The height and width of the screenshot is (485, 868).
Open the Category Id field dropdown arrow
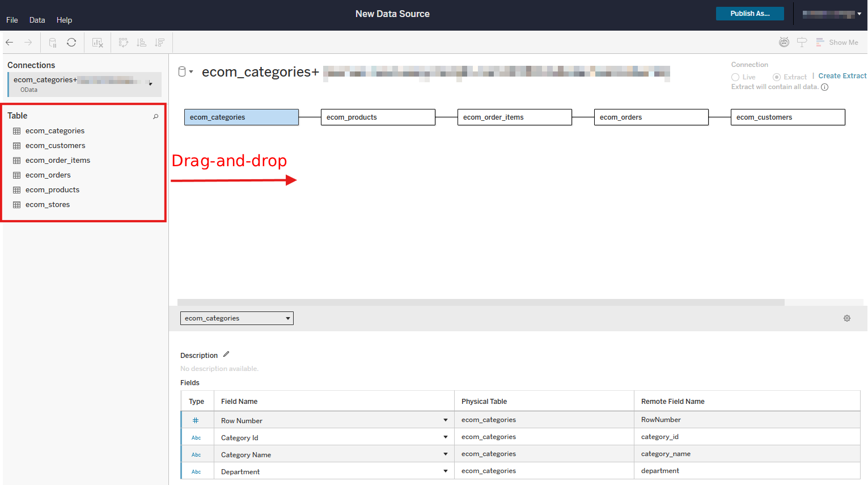[446, 437]
